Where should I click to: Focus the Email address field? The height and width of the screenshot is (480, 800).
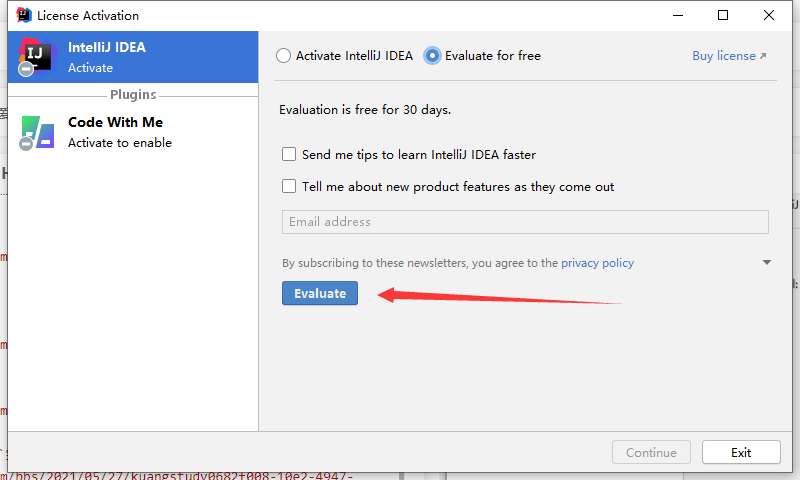click(525, 222)
